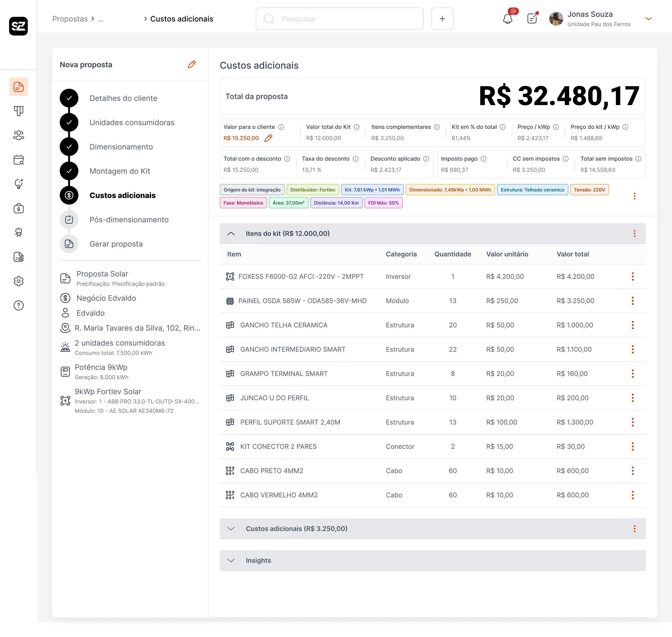Open row menu for FOXESS F6000-G2 inverter
The width and height of the screenshot is (672, 637).
pos(632,276)
